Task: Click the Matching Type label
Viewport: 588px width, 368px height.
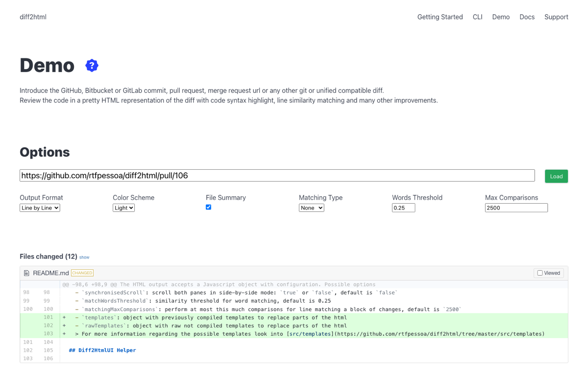Action: (x=320, y=198)
